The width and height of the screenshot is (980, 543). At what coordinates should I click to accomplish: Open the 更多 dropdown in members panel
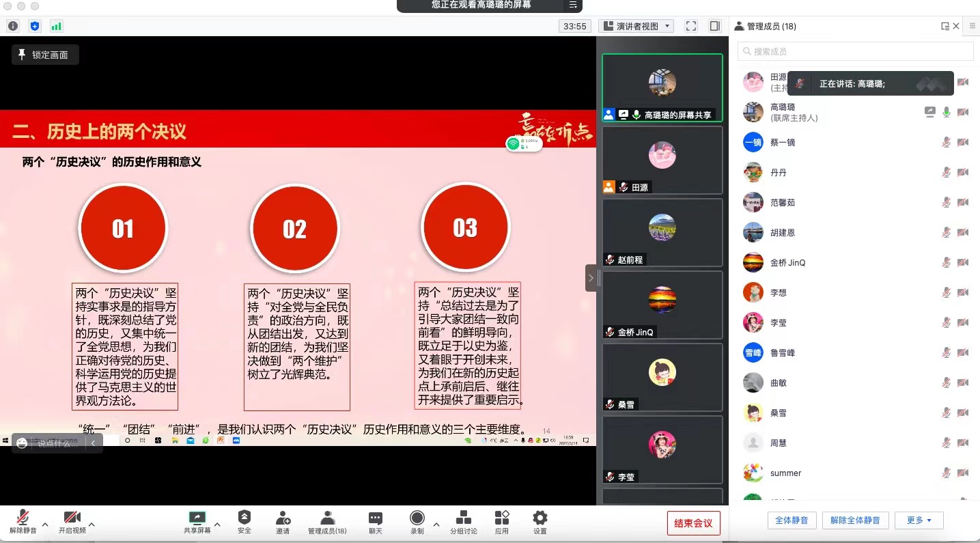pyautogui.click(x=919, y=520)
